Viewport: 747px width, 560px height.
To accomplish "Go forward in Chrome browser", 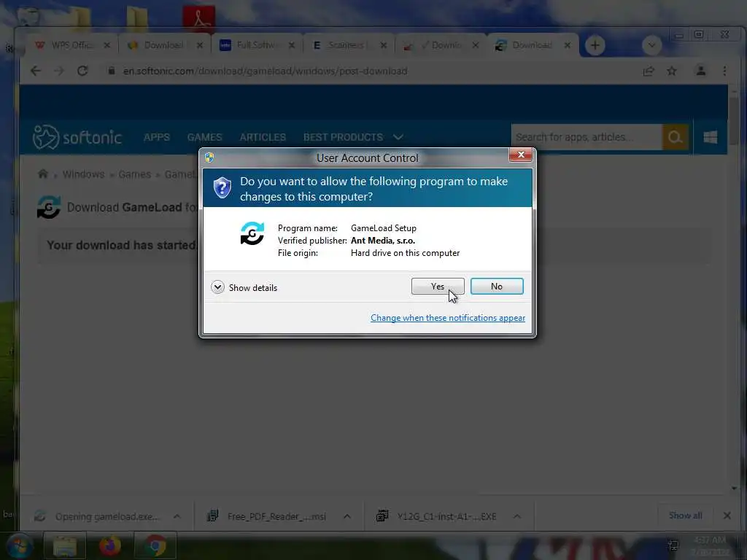I will tap(58, 71).
